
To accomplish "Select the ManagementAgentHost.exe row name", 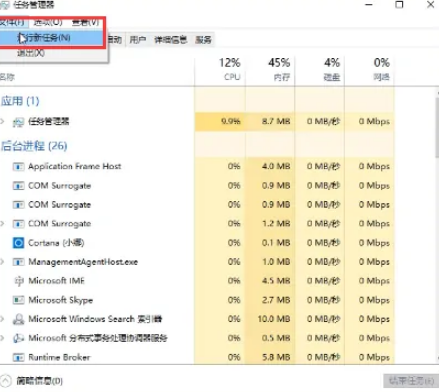I will coord(83,262).
